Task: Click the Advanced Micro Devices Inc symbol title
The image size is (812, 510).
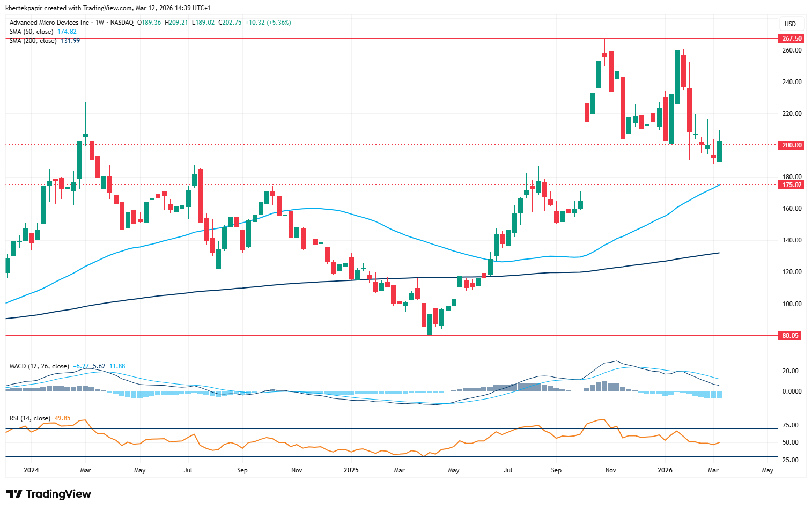Action: point(49,23)
